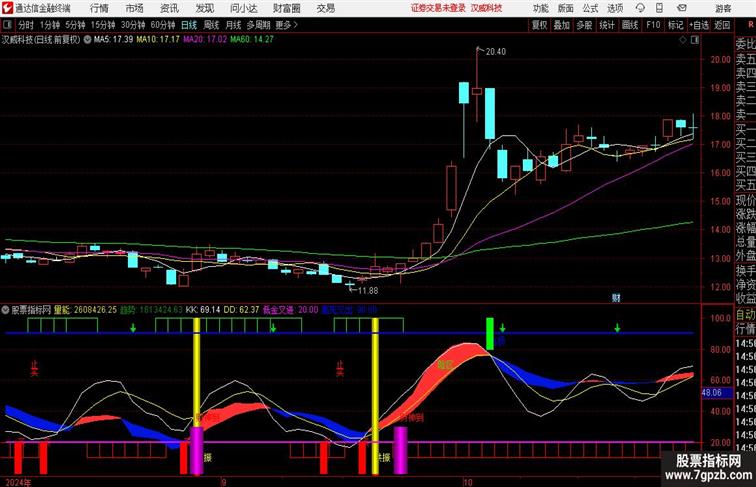
Task: Open the mail envelope icon
Action: 682,8
